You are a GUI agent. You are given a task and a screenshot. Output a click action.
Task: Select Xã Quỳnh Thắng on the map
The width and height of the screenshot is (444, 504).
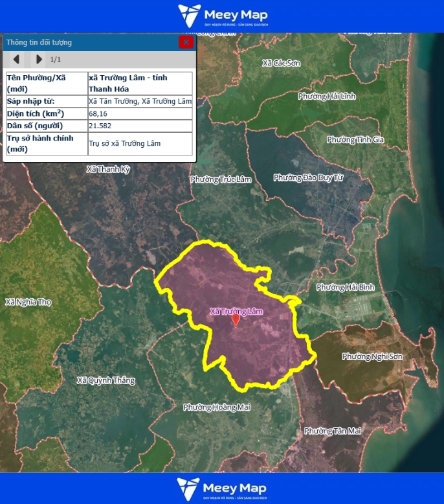point(106,380)
